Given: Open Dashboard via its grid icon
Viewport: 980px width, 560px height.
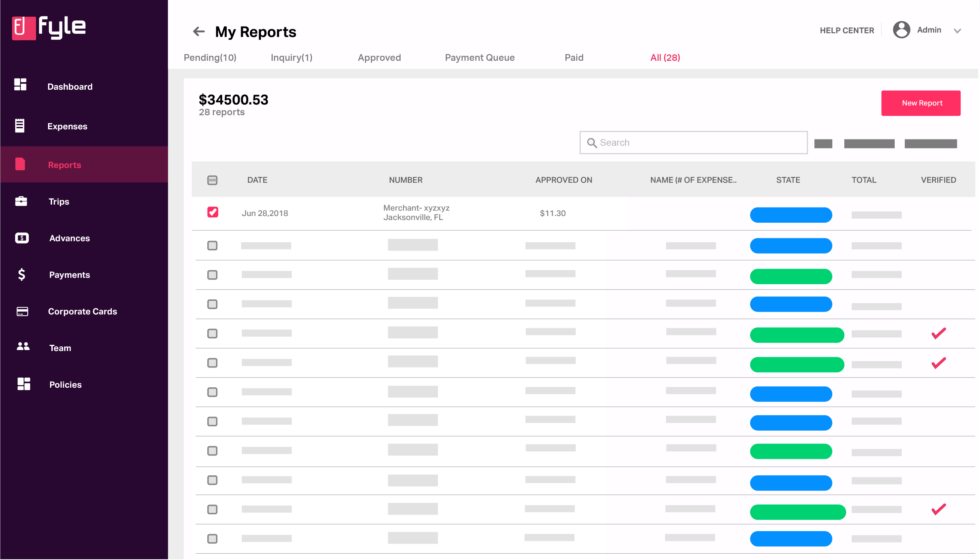Looking at the screenshot, I should pos(20,84).
